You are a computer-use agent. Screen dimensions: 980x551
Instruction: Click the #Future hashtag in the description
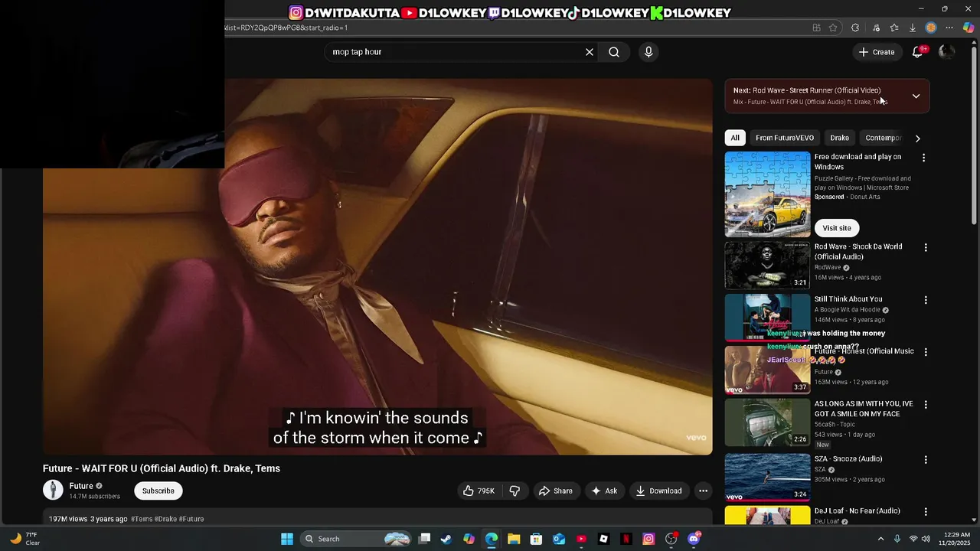(x=191, y=519)
